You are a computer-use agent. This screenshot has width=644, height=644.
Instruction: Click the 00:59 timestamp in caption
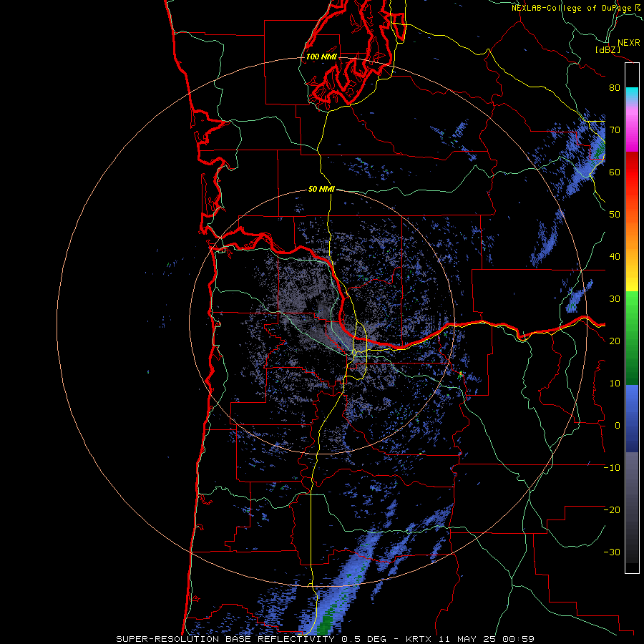[x=518, y=639]
